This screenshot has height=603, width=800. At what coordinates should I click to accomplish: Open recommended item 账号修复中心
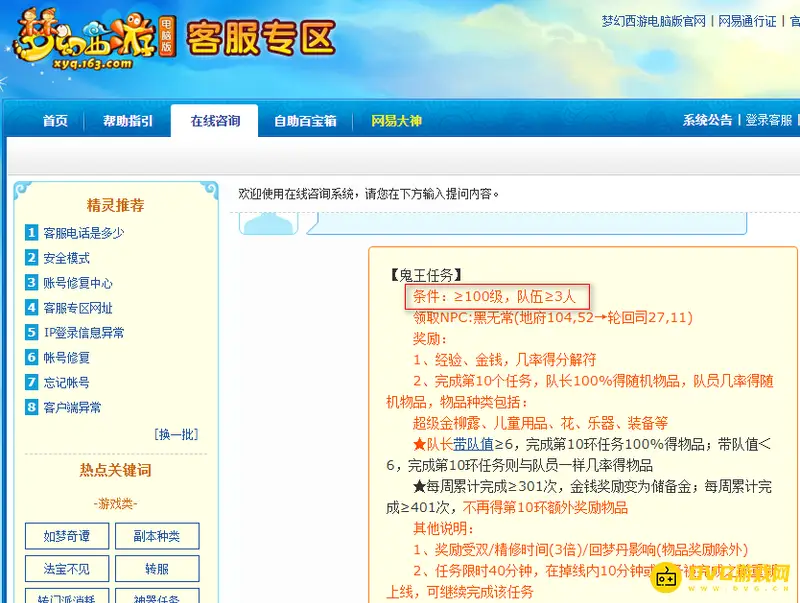click(78, 283)
